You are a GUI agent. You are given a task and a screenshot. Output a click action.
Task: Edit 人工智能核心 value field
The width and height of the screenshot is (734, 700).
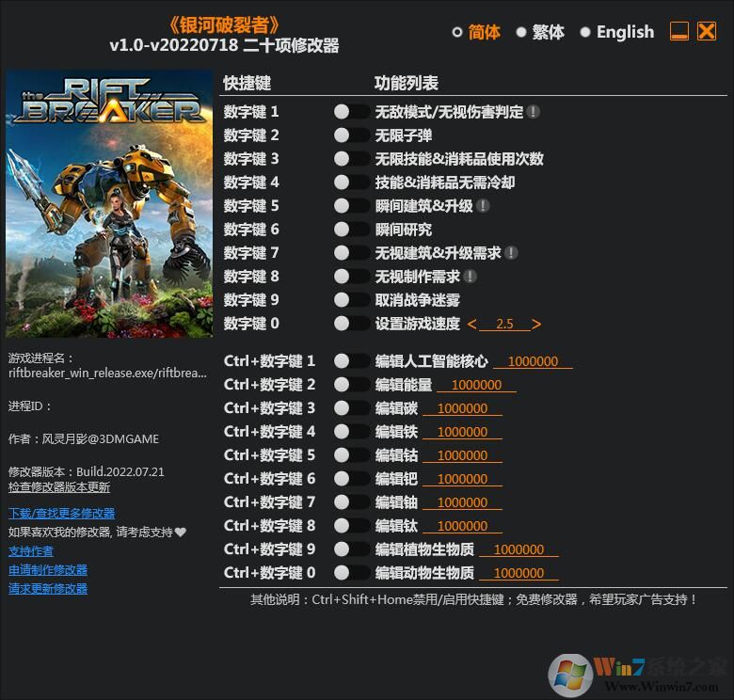coord(534,361)
